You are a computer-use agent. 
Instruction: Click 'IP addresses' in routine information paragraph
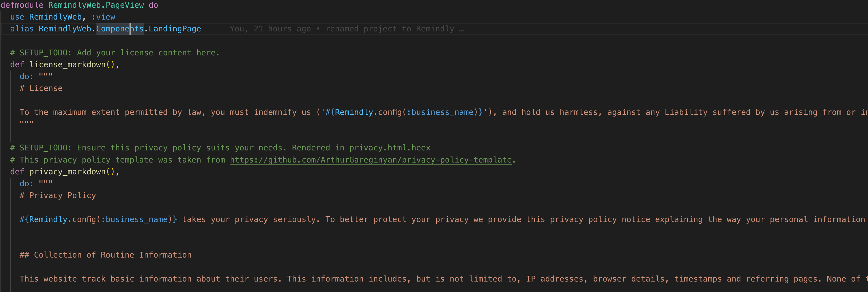click(555, 279)
